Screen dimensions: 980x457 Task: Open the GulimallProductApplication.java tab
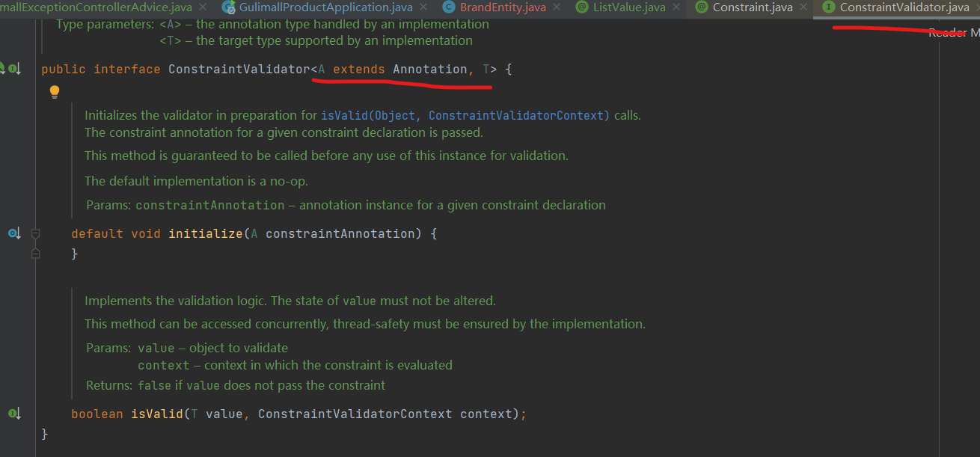(x=325, y=7)
